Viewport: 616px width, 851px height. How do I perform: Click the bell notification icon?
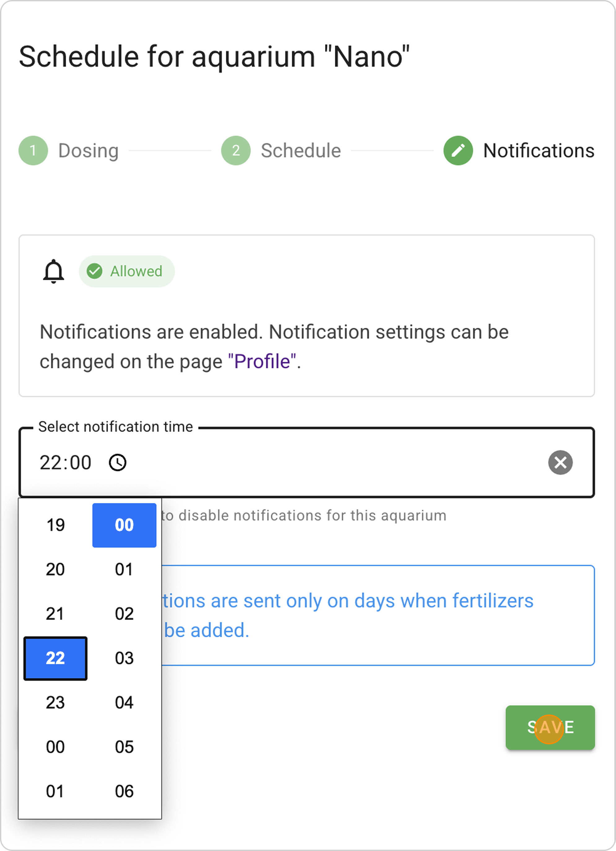pyautogui.click(x=54, y=271)
